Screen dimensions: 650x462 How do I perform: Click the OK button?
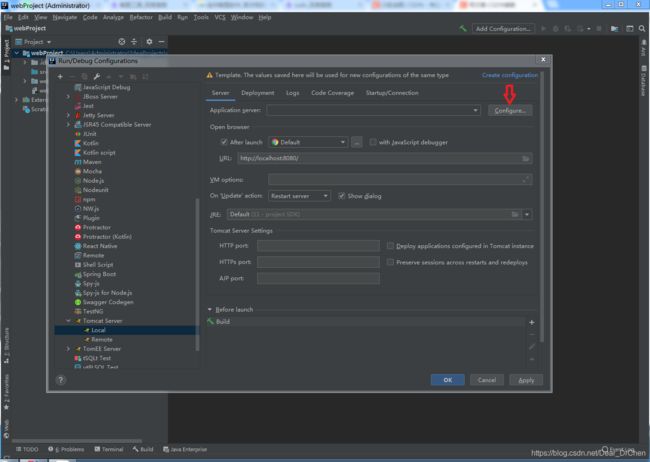click(x=448, y=380)
